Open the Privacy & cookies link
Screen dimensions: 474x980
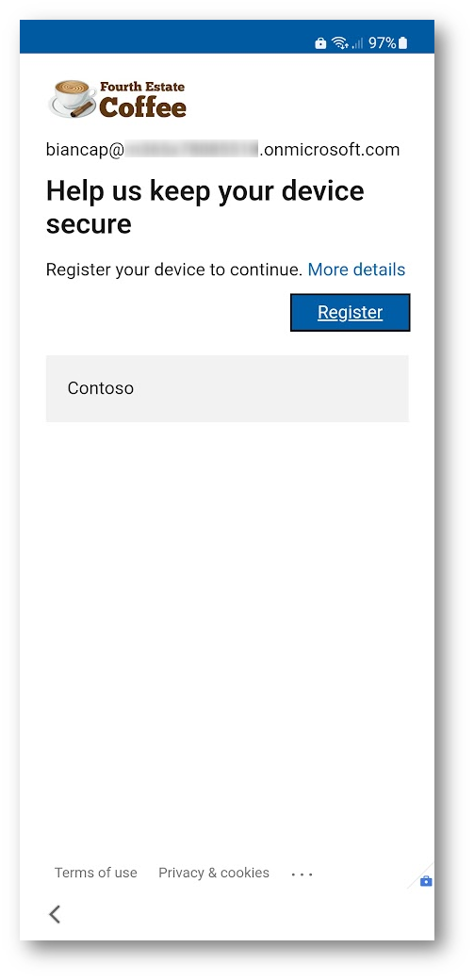[214, 873]
